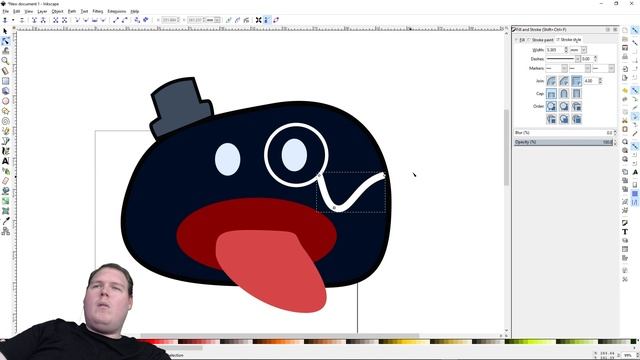Select the Gradient tool
Image resolution: width=640 pixels, height=360 pixels.
click(x=5, y=201)
